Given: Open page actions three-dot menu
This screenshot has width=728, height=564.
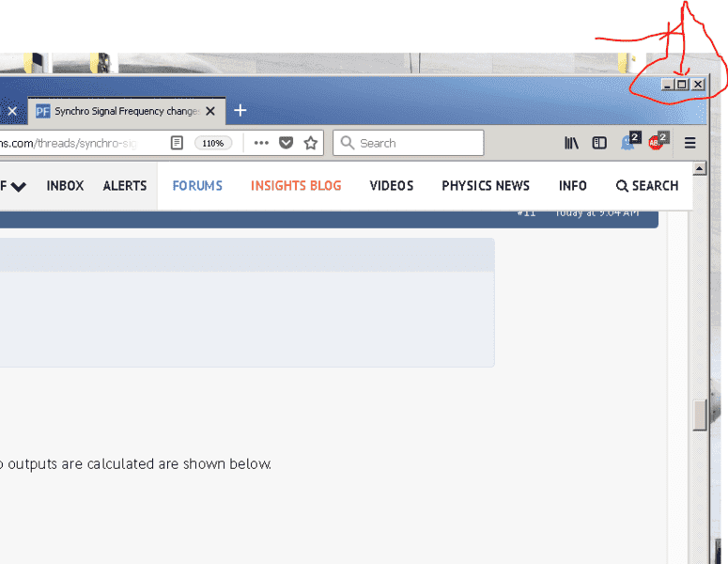Looking at the screenshot, I should click(x=261, y=143).
